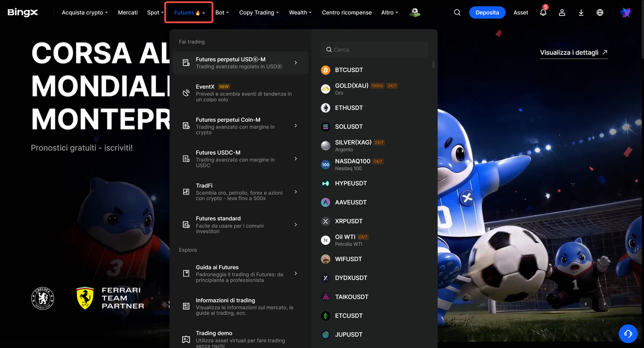Open customer support headset chat icon
Image resolution: width=644 pixels, height=348 pixels.
click(628, 333)
